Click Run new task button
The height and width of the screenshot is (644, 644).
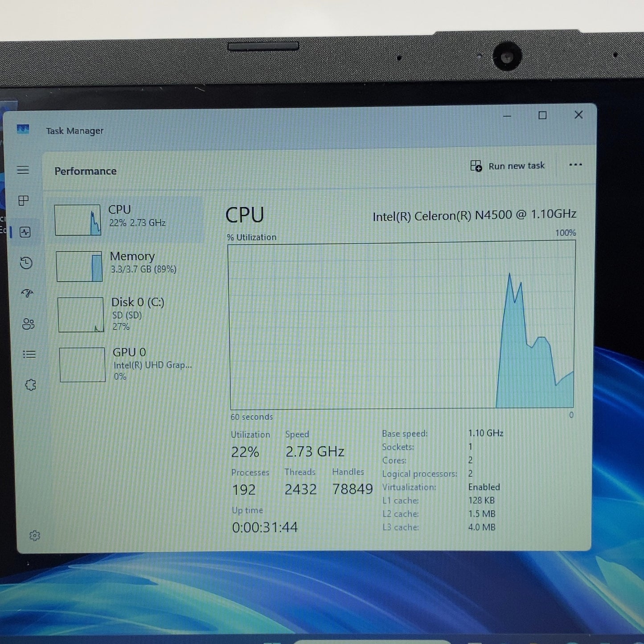click(508, 166)
